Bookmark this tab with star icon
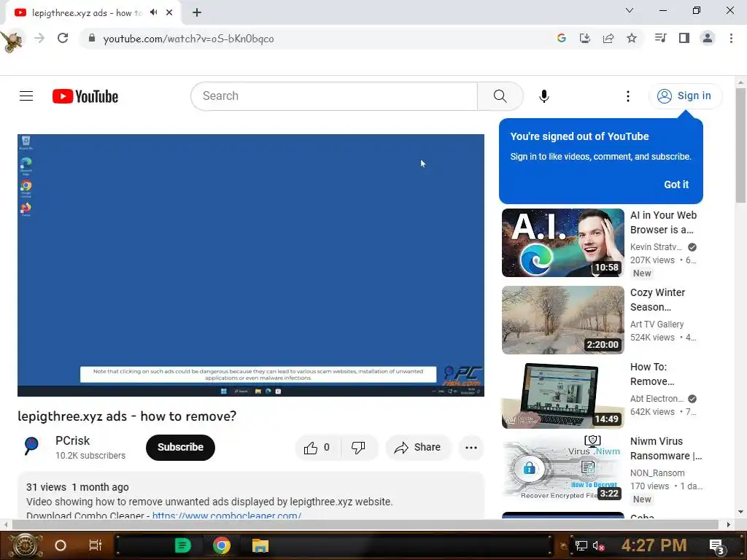 click(632, 38)
